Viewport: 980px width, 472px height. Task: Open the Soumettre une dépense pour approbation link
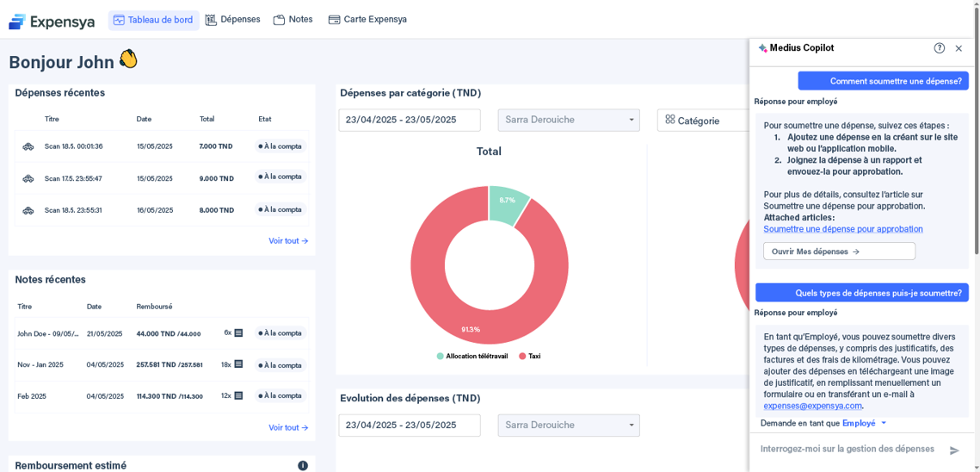click(x=842, y=229)
